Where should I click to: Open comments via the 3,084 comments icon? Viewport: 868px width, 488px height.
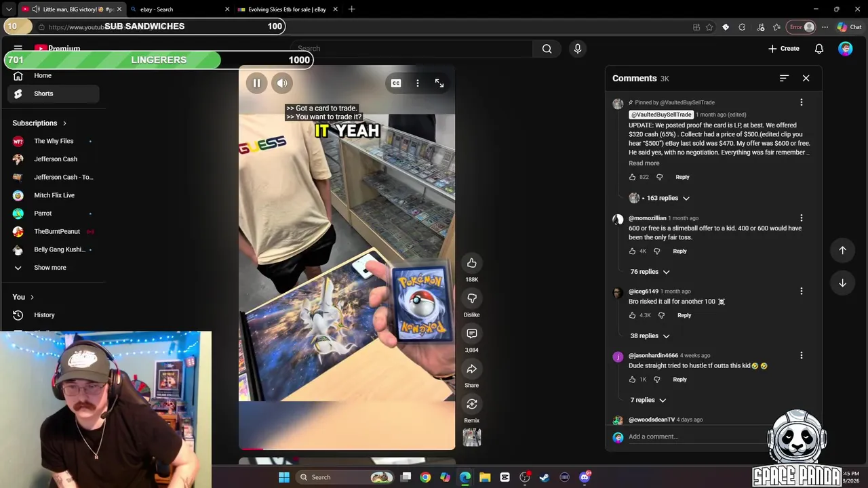[x=472, y=333]
